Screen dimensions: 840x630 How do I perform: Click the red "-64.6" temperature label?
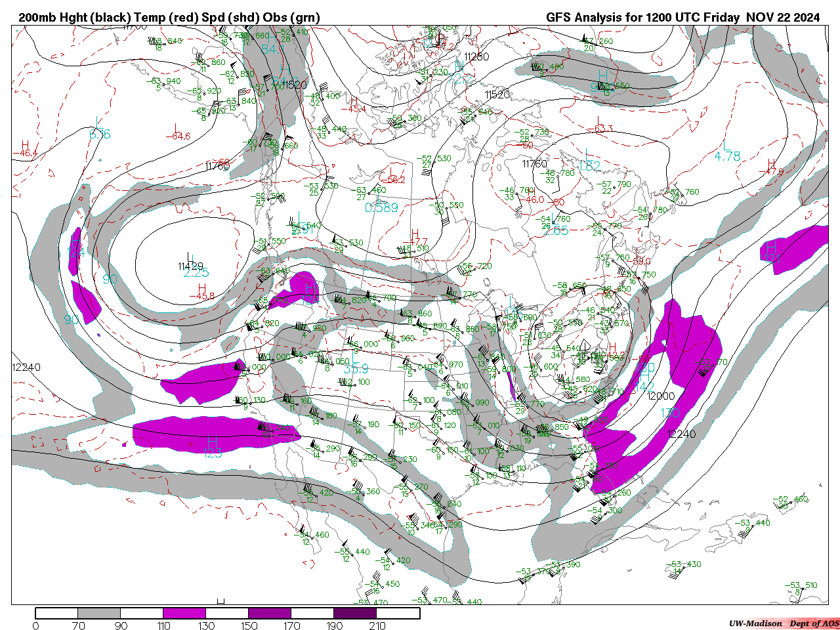pos(177,136)
